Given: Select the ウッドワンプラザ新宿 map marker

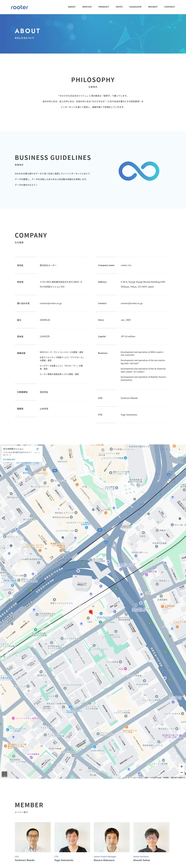Looking at the screenshot, I should point(125,458).
